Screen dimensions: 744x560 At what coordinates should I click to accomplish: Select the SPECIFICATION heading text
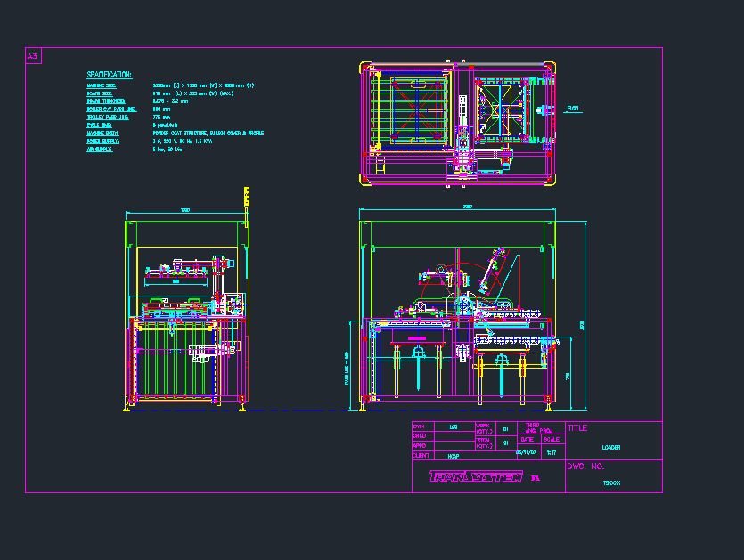tap(110, 75)
